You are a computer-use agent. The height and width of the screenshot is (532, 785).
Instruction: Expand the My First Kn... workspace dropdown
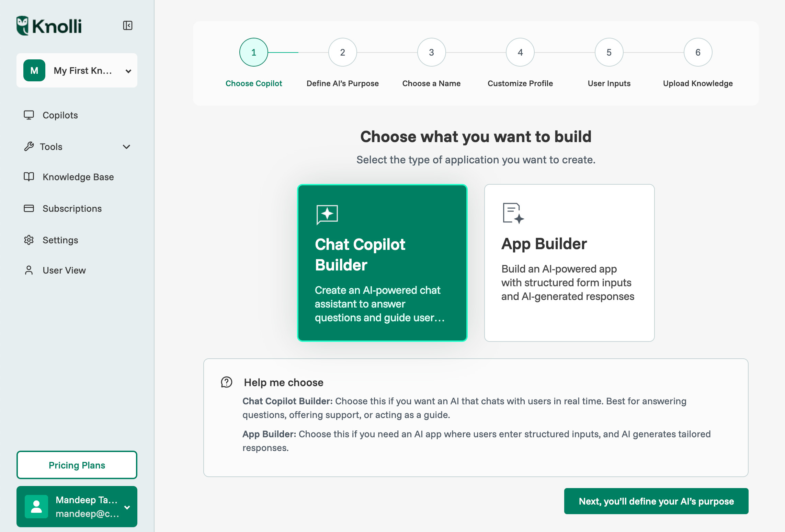click(x=128, y=71)
